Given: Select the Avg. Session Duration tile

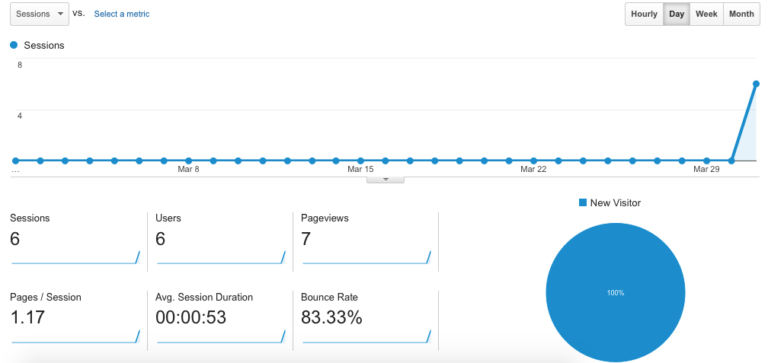Looking at the screenshot, I should [x=220, y=320].
